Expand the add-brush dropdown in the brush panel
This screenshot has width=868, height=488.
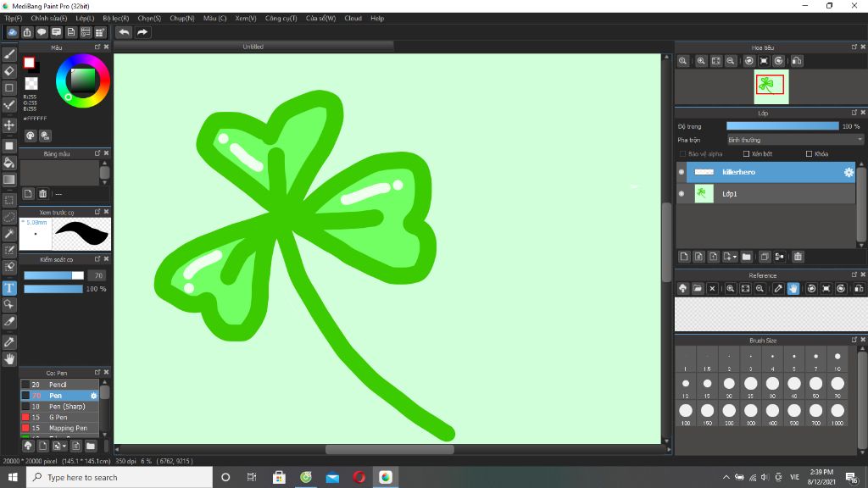(64, 446)
